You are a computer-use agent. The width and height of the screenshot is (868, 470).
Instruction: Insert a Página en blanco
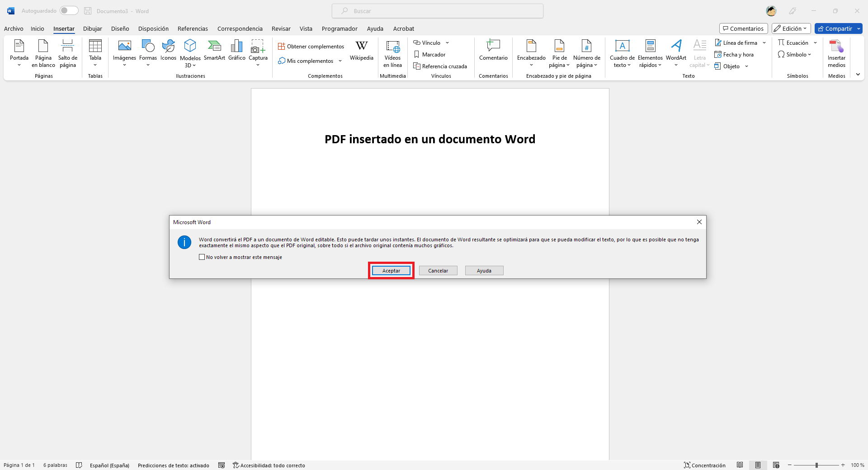point(43,53)
